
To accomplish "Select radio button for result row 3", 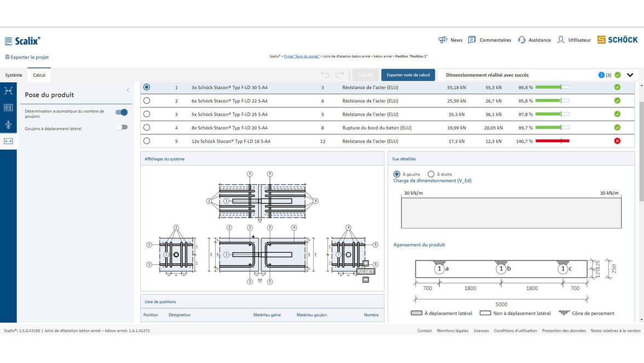I will tap(146, 114).
